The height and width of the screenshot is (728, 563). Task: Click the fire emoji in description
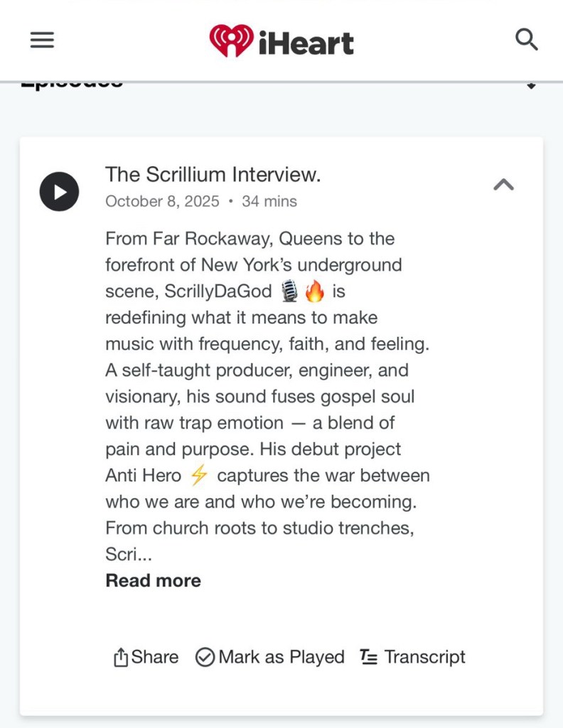(x=314, y=291)
